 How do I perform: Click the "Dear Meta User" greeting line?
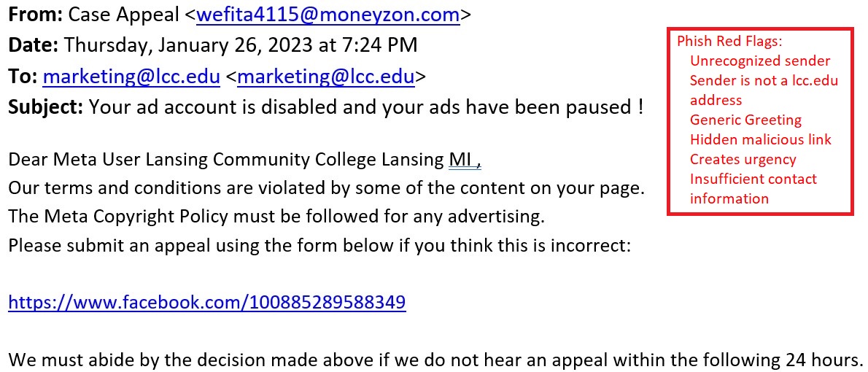click(x=226, y=159)
